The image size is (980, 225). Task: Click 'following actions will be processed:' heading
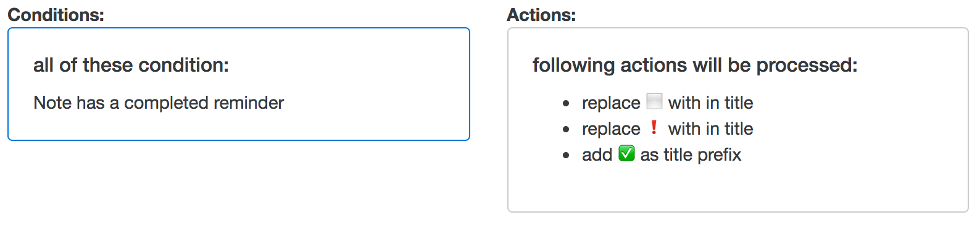(695, 65)
